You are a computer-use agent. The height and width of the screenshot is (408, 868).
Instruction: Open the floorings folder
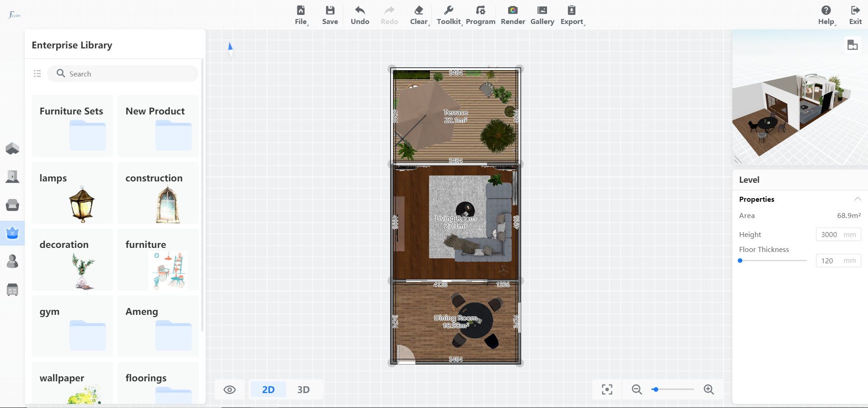point(158,383)
